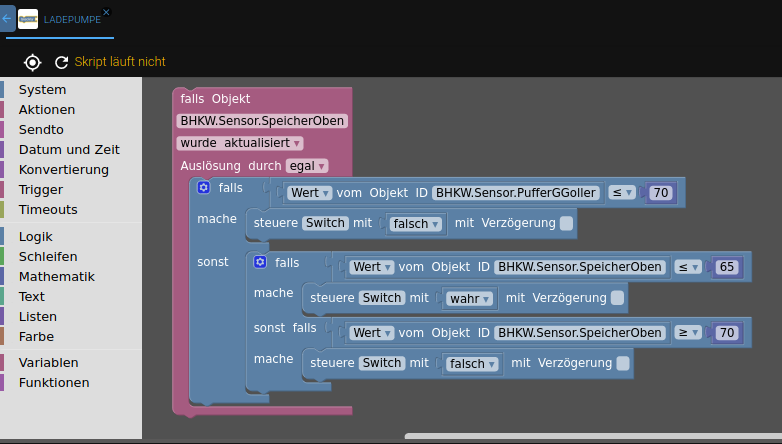
Task: Click the locate-script target icon
Action: point(32,62)
